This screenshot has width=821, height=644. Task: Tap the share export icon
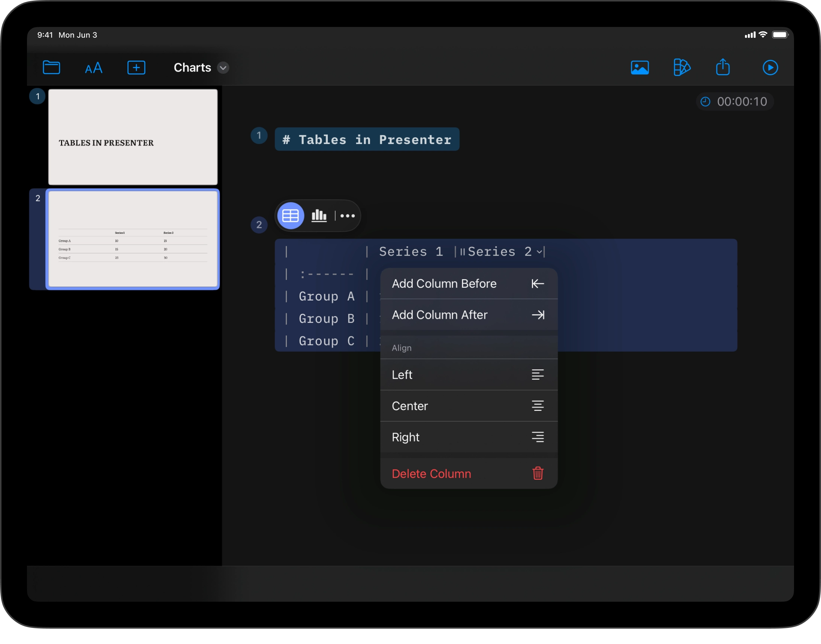722,67
